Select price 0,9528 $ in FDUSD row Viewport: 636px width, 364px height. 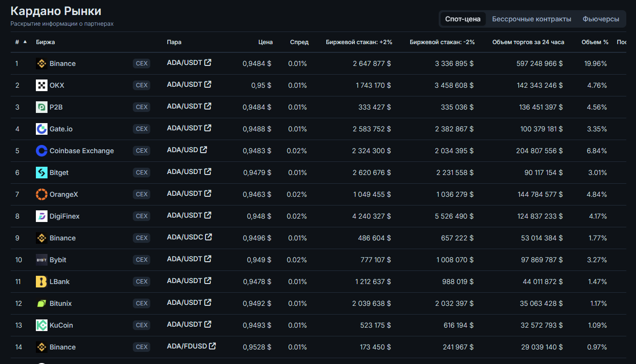pyautogui.click(x=257, y=347)
